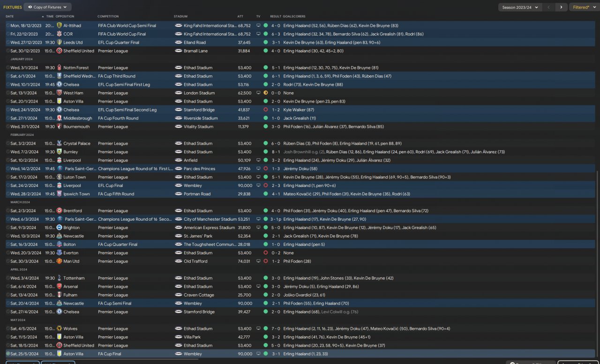Open the Season 2023/24 dropdown
This screenshot has width=600, height=364.
point(520,7)
